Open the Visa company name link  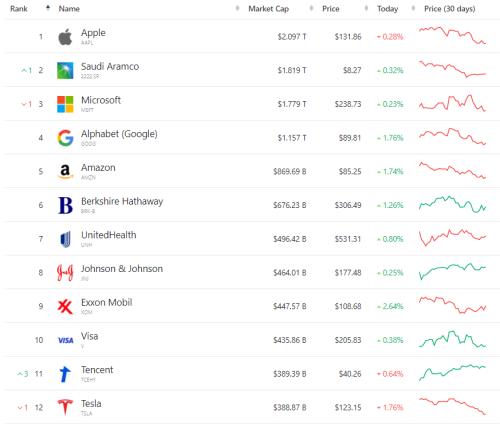tap(90, 336)
